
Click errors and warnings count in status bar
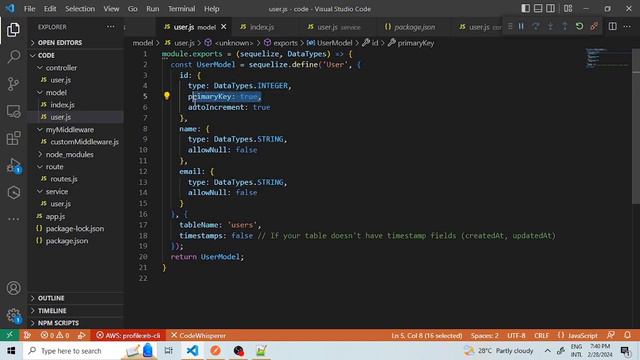(x=55, y=335)
